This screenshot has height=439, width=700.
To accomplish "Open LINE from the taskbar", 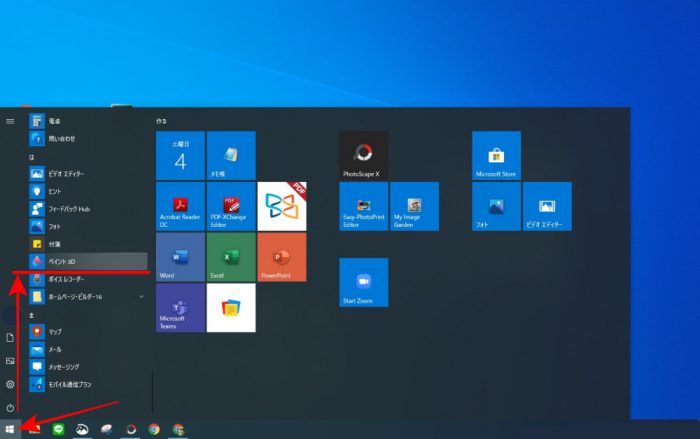I will 58,429.
